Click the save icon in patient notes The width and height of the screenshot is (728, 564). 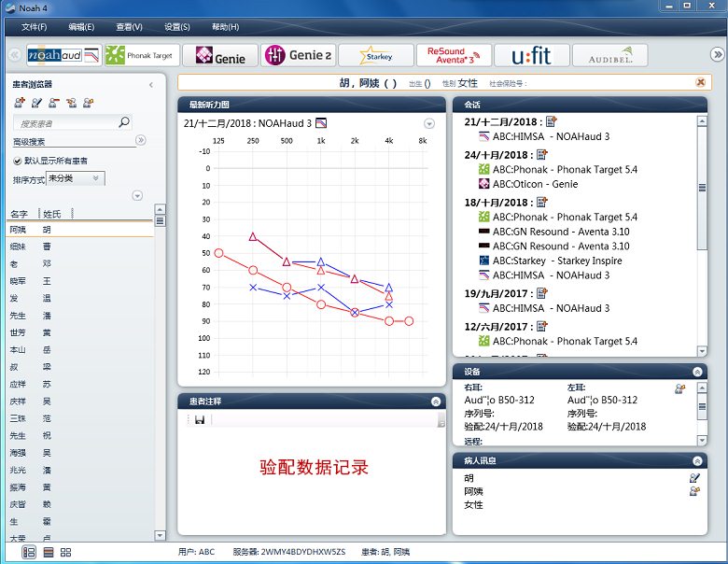pos(199,420)
